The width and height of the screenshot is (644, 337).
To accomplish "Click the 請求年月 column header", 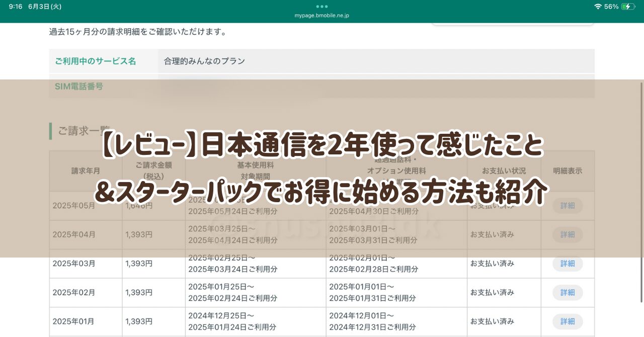I will pos(86,171).
